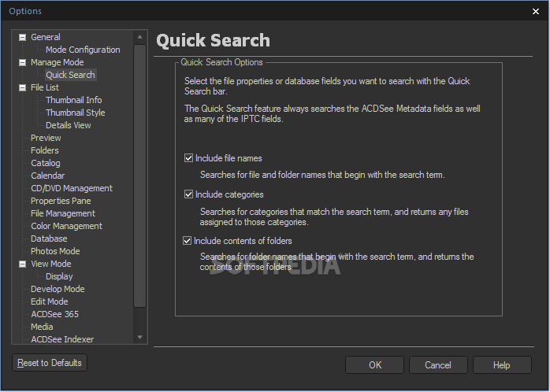This screenshot has width=550, height=392.
Task: Collapse the File List tree node
Action: pos(22,87)
